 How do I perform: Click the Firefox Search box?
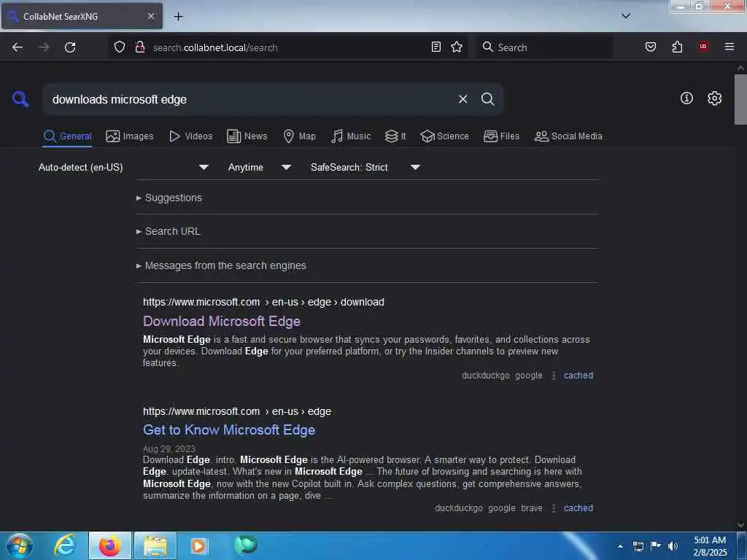[544, 47]
